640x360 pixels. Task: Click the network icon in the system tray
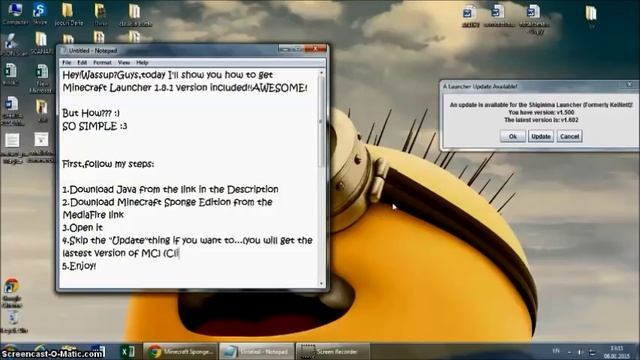[x=592, y=352]
